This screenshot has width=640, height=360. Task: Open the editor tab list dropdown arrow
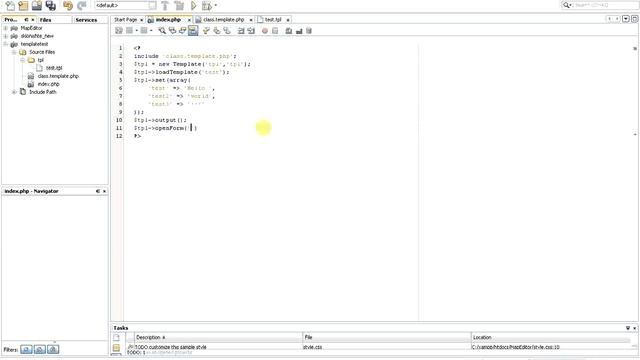626,19
